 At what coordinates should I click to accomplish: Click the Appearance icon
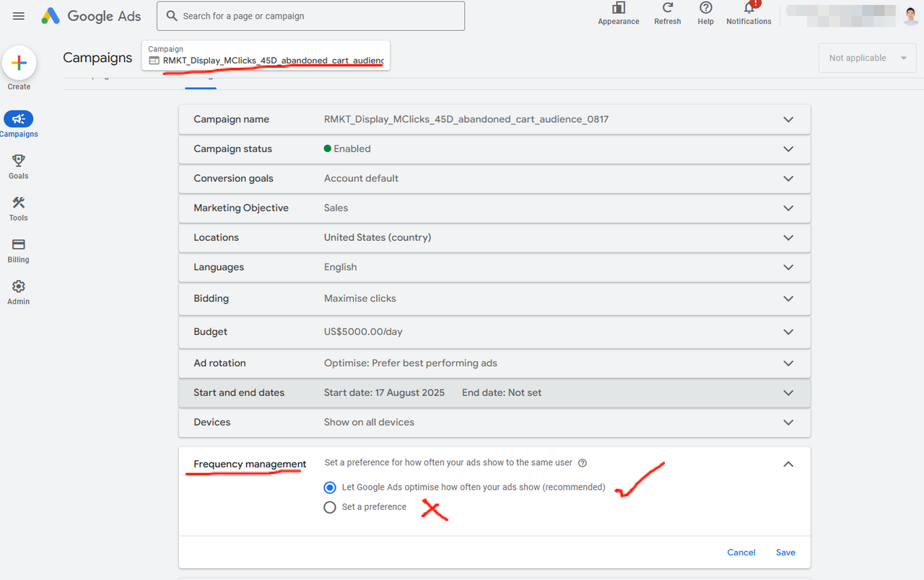click(619, 8)
